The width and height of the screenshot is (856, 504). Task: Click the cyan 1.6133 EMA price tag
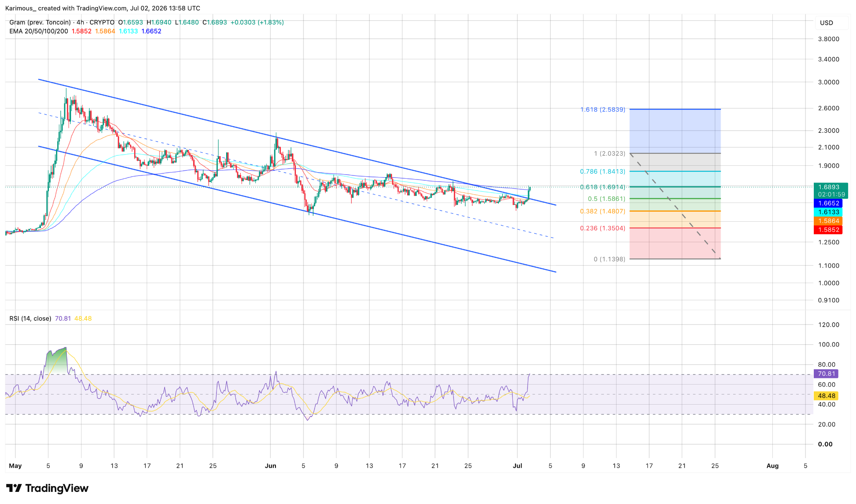pyautogui.click(x=828, y=212)
